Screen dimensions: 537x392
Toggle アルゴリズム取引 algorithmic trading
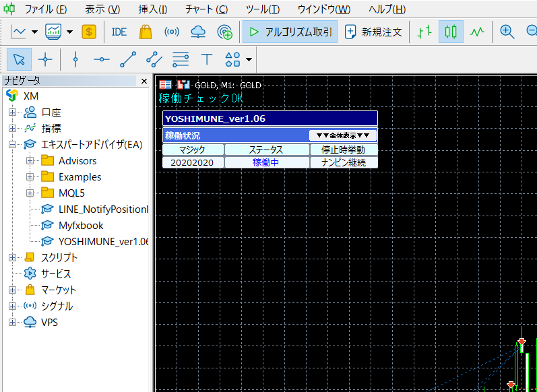pos(290,32)
